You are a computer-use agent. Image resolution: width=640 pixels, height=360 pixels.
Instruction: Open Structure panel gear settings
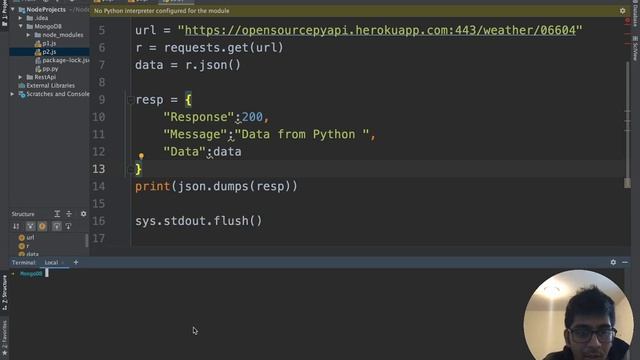[x=83, y=213]
